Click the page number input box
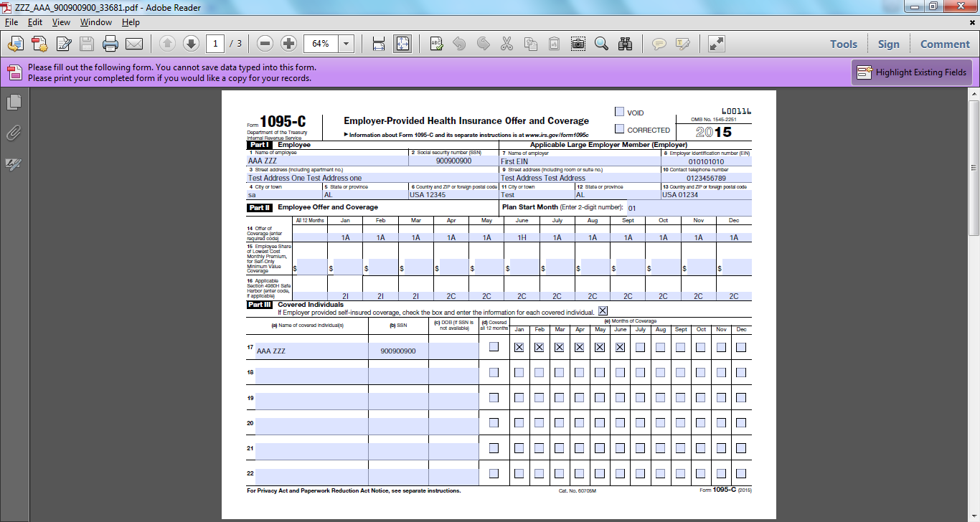980x522 pixels. [x=215, y=44]
